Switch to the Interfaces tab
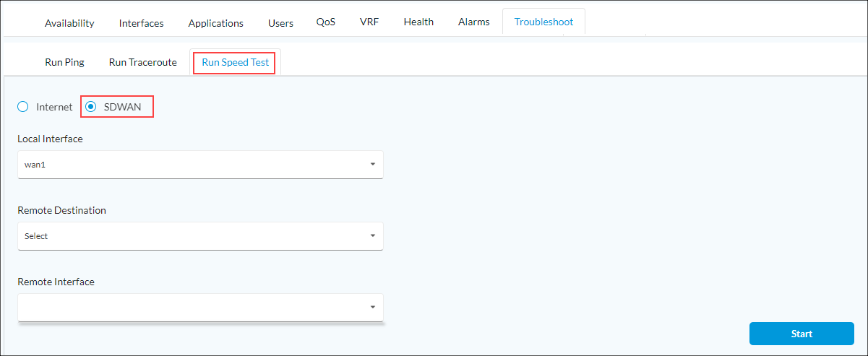Screen dimensions: 868x356 click(x=141, y=23)
